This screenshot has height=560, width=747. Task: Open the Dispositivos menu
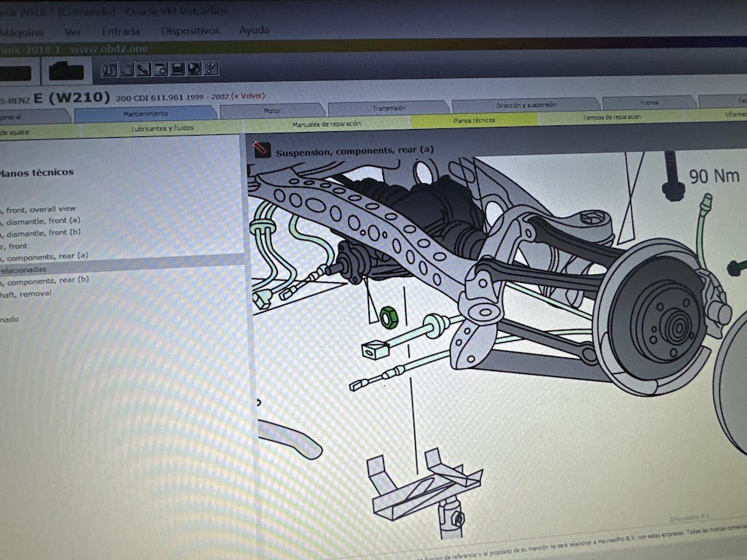click(x=190, y=31)
